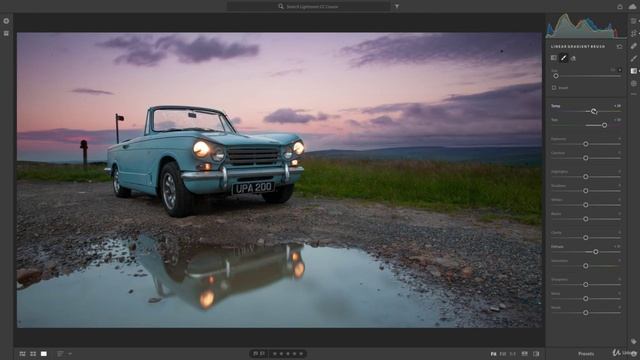Open the sort order menu
This screenshot has height=360, width=640.
coord(64,354)
